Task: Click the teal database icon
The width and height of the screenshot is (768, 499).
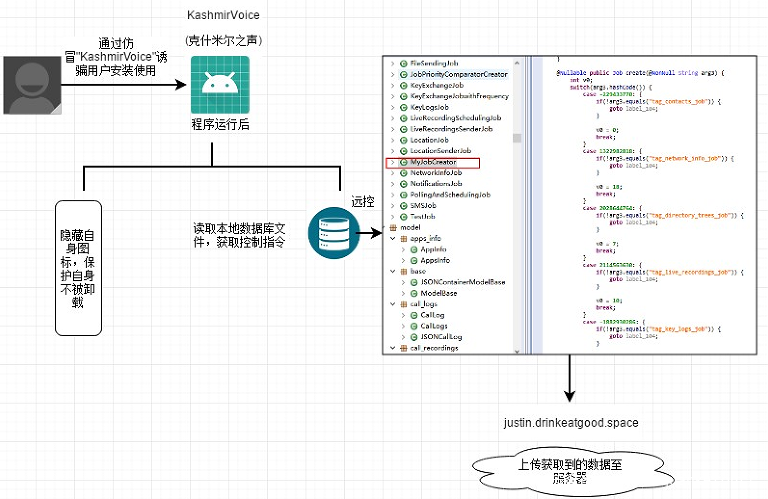Action: click(x=327, y=232)
